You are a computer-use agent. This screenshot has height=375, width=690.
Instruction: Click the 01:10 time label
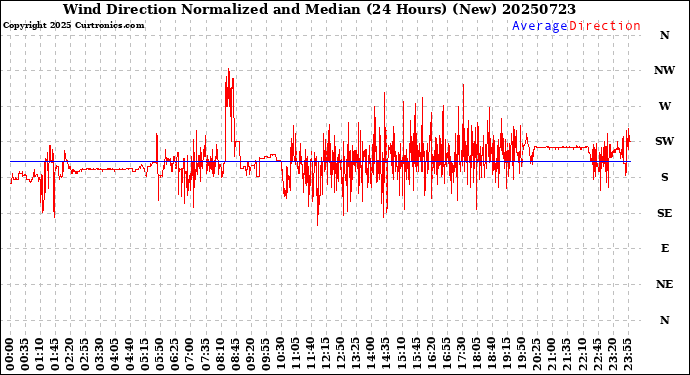point(40,354)
